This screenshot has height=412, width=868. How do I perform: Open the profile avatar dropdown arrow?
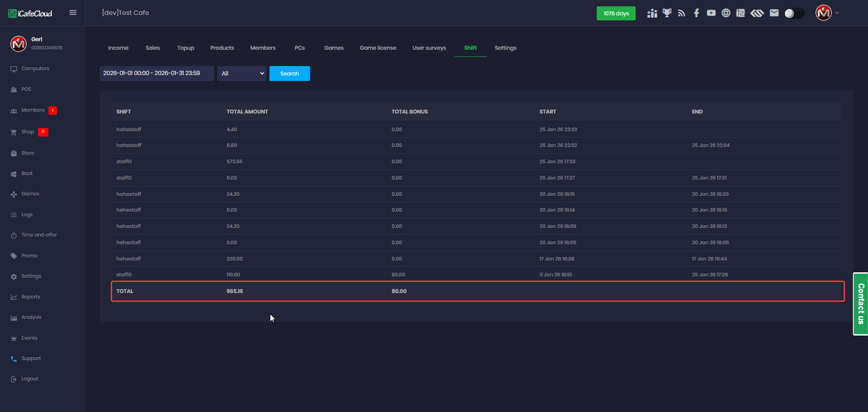pos(837,13)
